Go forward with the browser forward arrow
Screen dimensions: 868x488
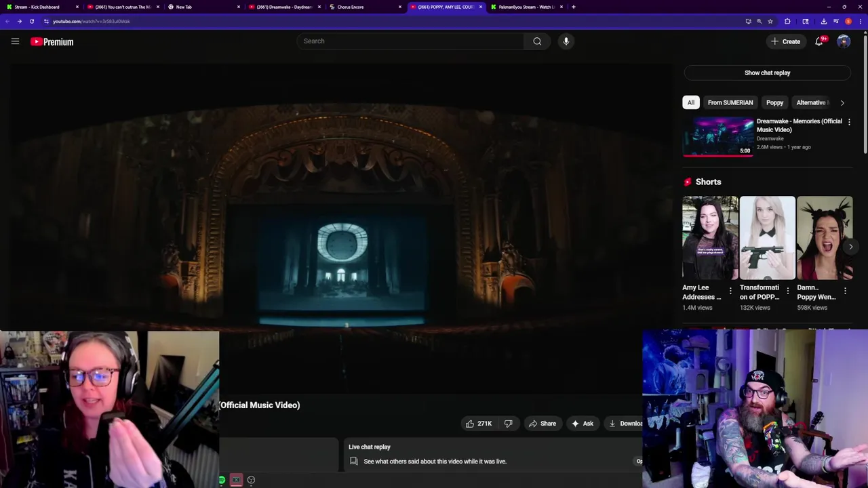19,21
